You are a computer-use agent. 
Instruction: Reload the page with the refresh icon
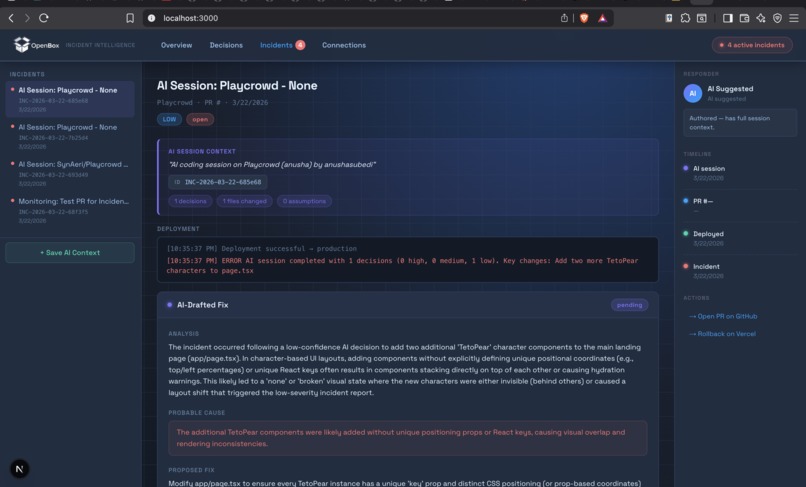[44, 18]
